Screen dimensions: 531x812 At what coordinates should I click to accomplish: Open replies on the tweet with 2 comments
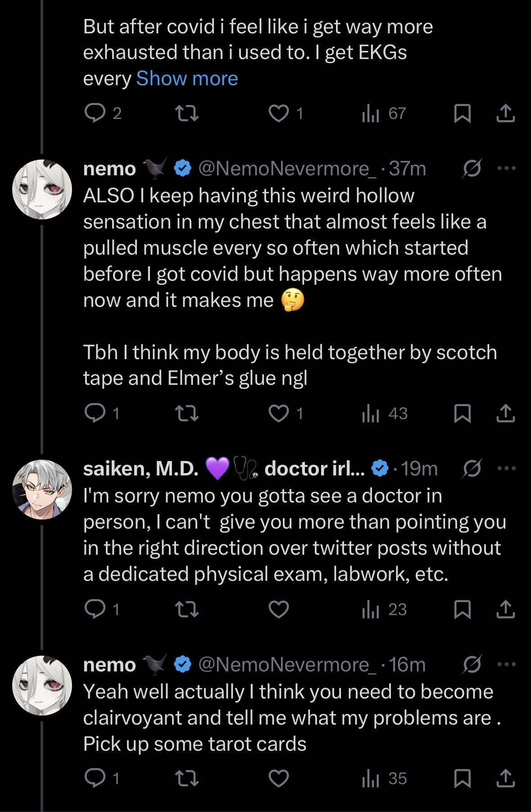[x=95, y=114]
